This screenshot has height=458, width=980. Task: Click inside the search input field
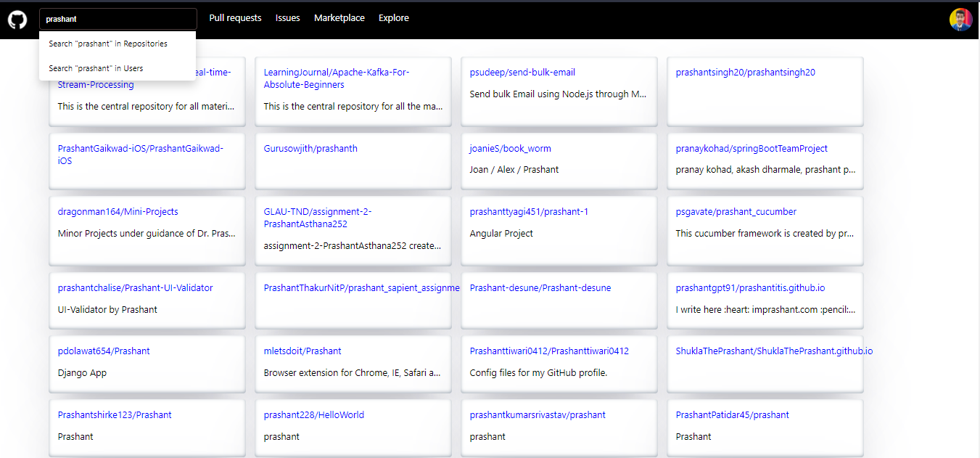click(118, 18)
